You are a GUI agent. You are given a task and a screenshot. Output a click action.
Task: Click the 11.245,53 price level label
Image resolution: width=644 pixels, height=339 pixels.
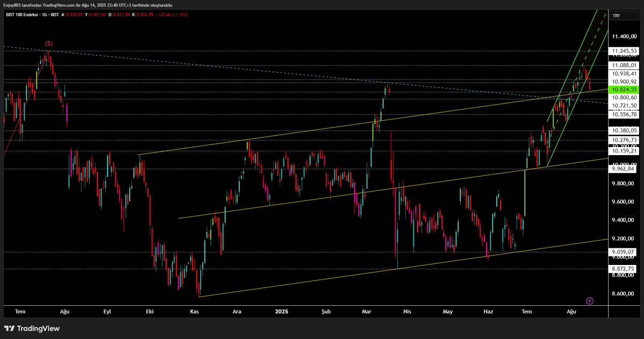(x=623, y=51)
